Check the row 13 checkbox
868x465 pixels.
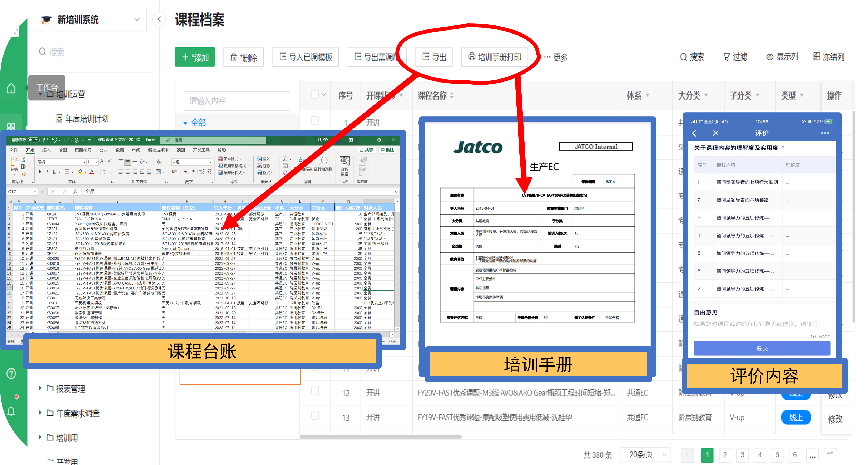tap(315, 415)
